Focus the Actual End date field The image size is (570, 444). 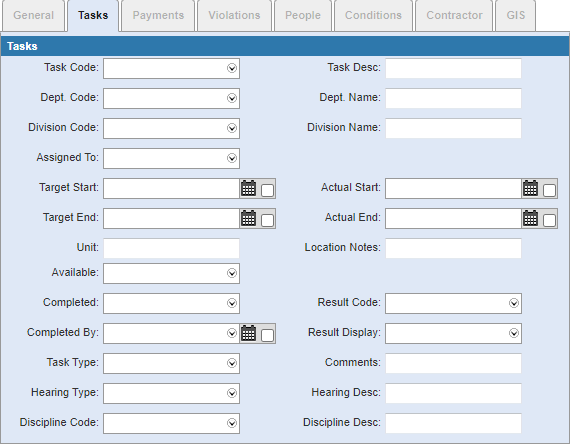coord(453,218)
